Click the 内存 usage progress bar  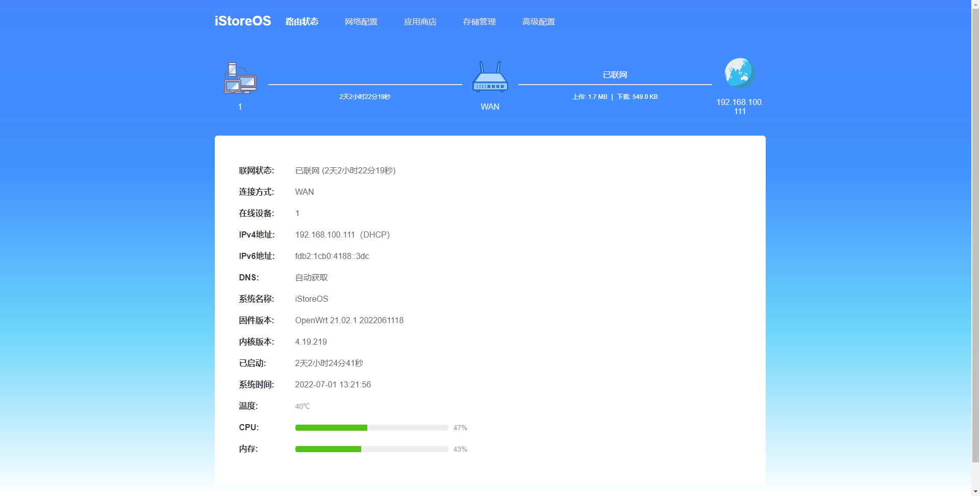pos(371,449)
